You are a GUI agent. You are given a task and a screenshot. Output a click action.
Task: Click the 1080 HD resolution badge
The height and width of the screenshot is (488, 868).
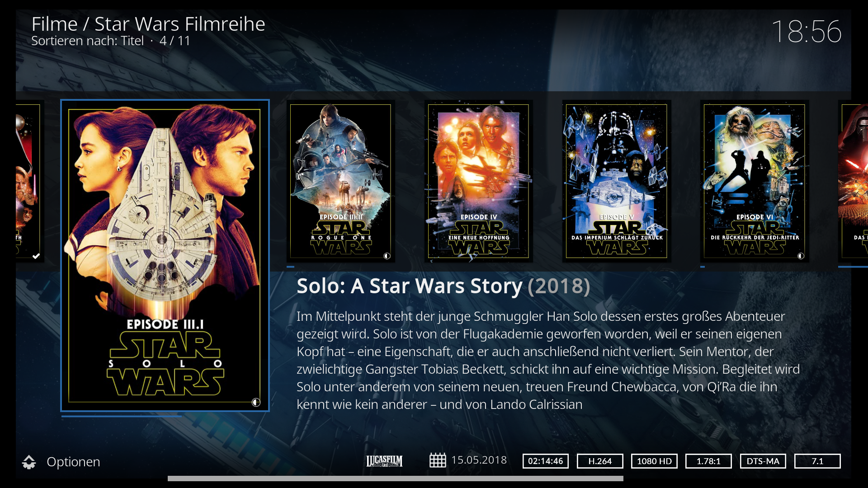tap(654, 461)
